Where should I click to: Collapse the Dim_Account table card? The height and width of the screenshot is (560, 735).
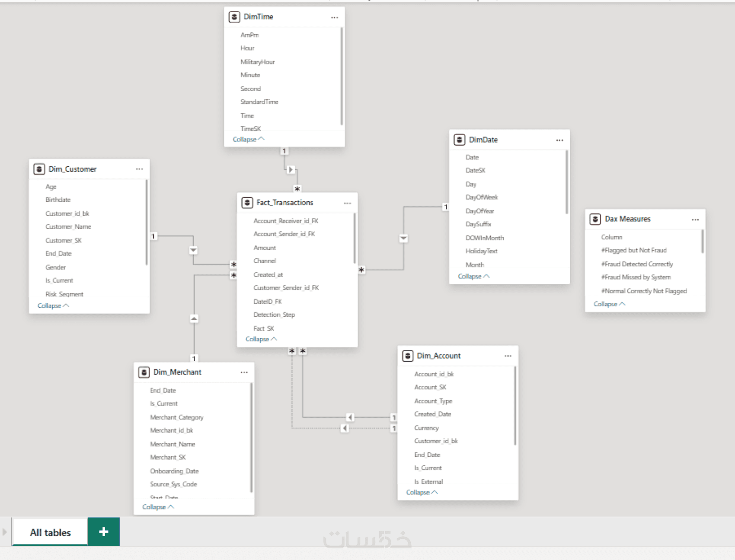click(422, 492)
